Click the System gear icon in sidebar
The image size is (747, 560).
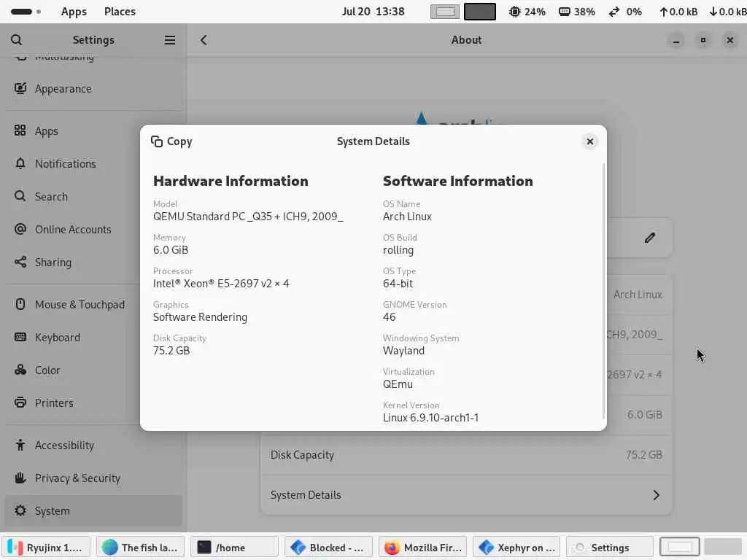[x=20, y=511]
